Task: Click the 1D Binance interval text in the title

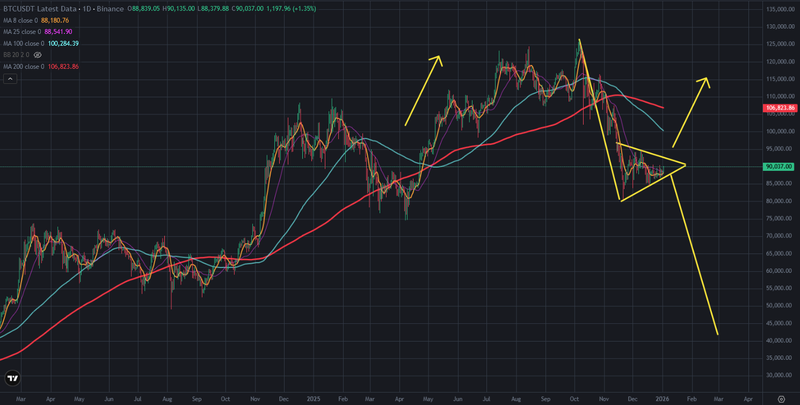Action: (109, 10)
